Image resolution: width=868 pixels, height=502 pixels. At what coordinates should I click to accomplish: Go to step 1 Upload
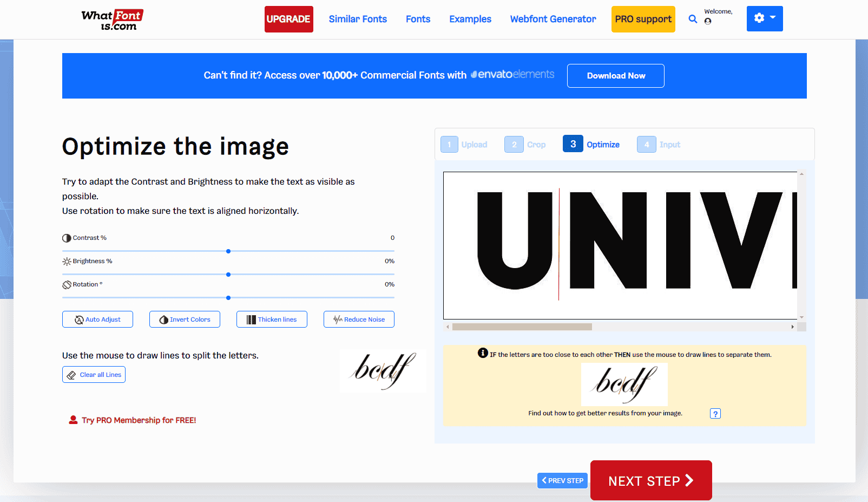[464, 144]
